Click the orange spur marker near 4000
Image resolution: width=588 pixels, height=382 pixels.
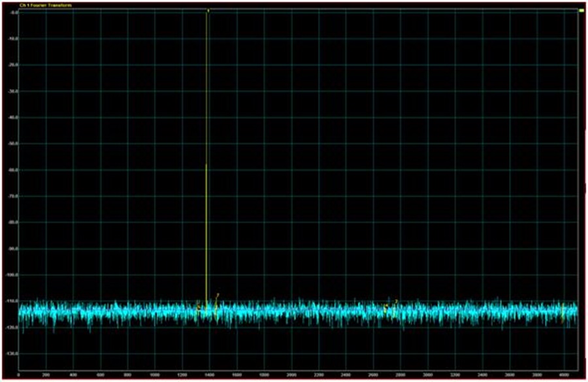tap(563, 313)
